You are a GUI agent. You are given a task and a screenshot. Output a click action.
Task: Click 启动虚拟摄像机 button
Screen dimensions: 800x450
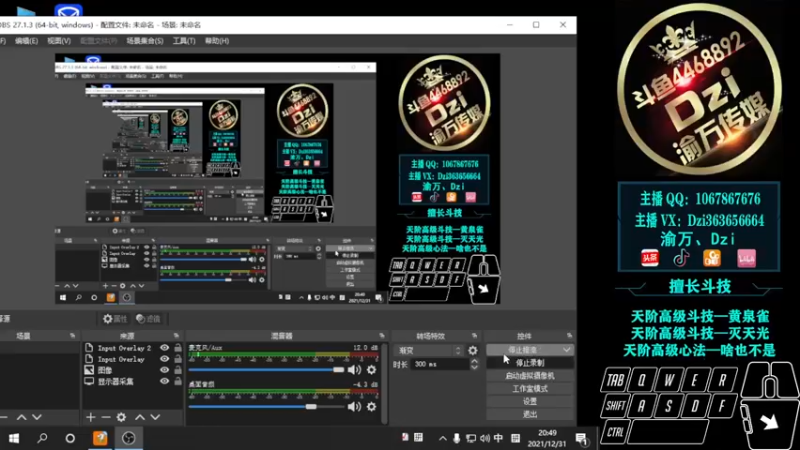pyautogui.click(x=530, y=376)
